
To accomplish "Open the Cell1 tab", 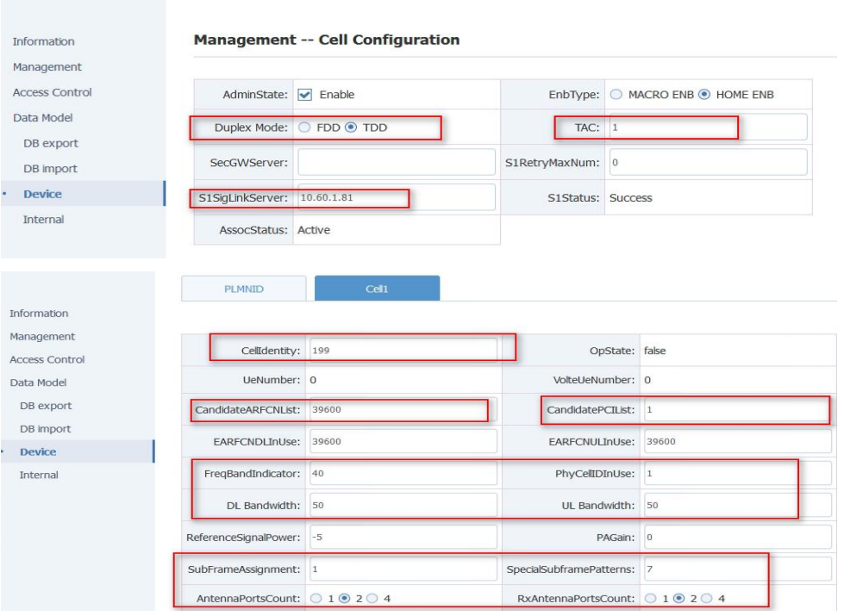I will point(377,289).
